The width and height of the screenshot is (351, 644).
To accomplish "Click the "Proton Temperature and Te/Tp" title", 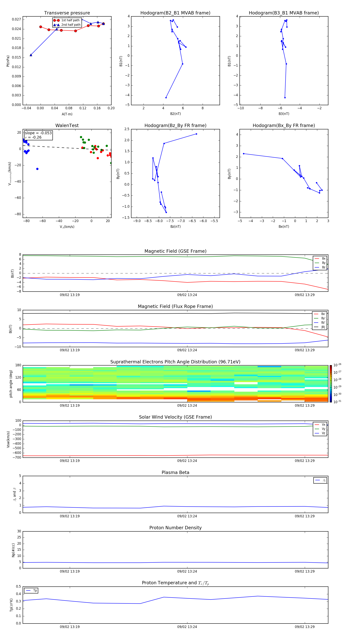I will point(175,583).
